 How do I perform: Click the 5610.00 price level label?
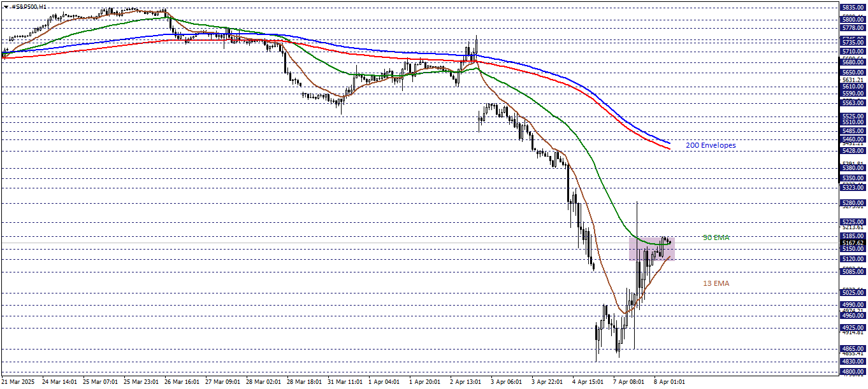(853, 87)
